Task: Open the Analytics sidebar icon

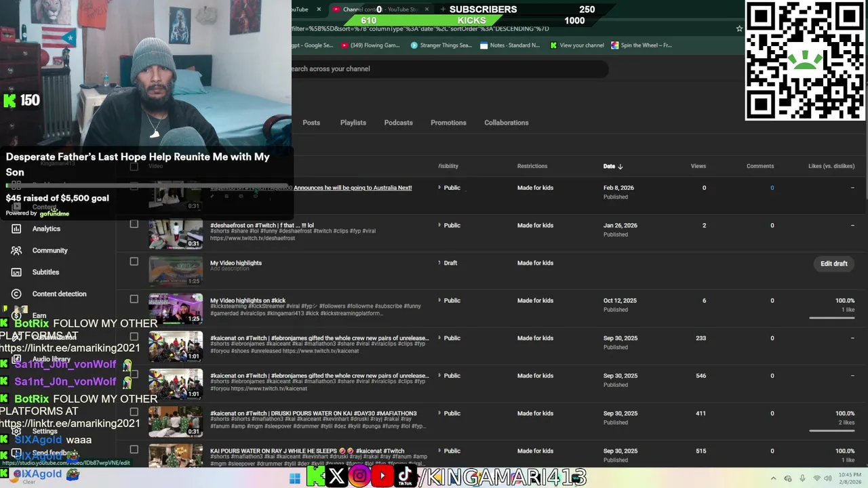Action: (x=16, y=229)
